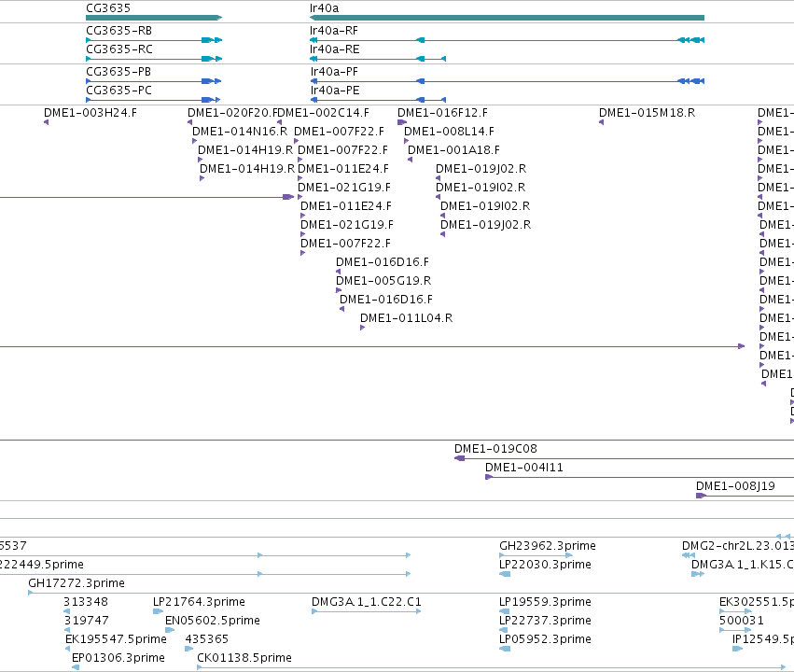Select the DME1-016F12.F label

(x=442, y=112)
